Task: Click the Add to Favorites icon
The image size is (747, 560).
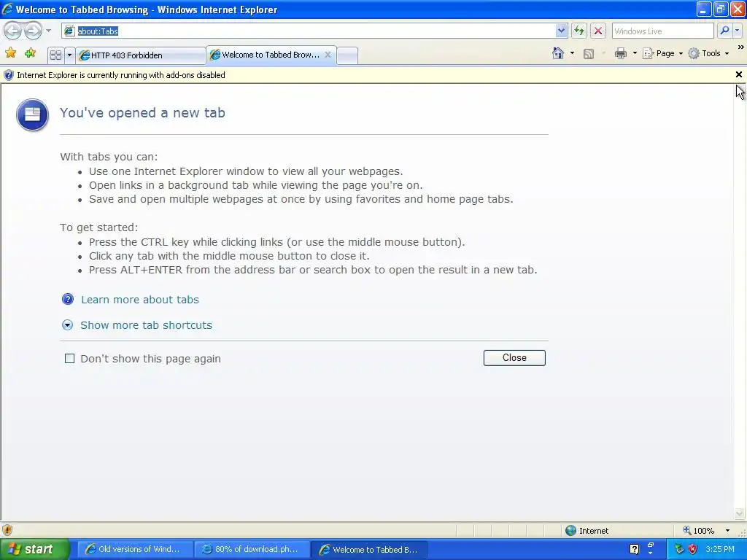Action: 31,53
